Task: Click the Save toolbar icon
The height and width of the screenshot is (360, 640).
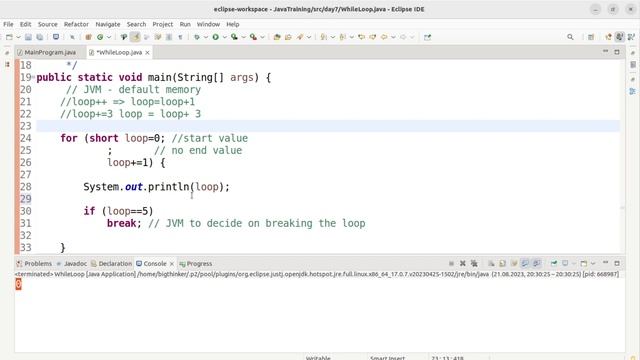Action: 28,37
